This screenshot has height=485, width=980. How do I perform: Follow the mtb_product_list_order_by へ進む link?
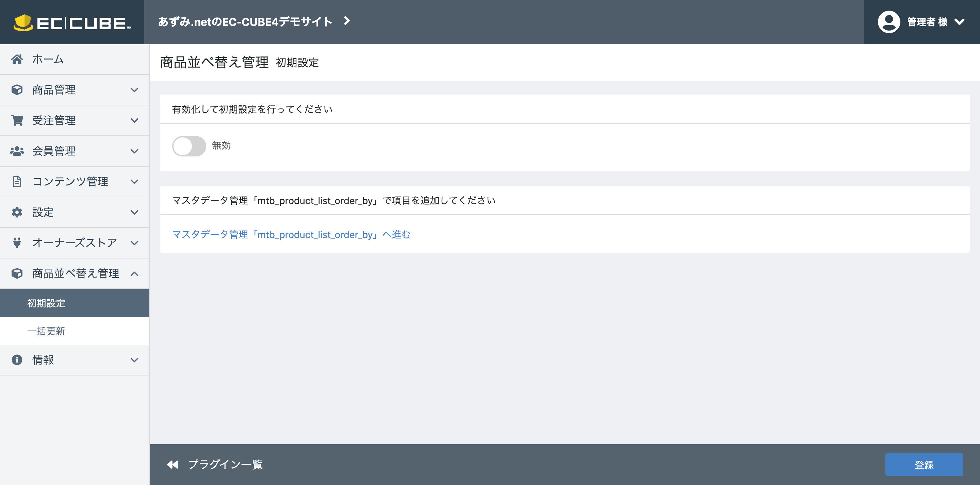point(291,235)
